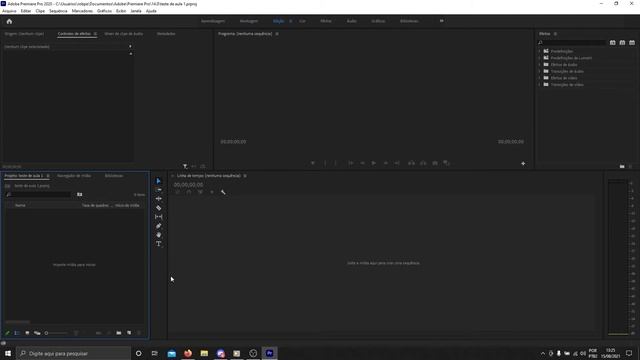Screen dimensions: 640x360
Task: Expand Transições de vídeo folder
Action: (x=539, y=84)
